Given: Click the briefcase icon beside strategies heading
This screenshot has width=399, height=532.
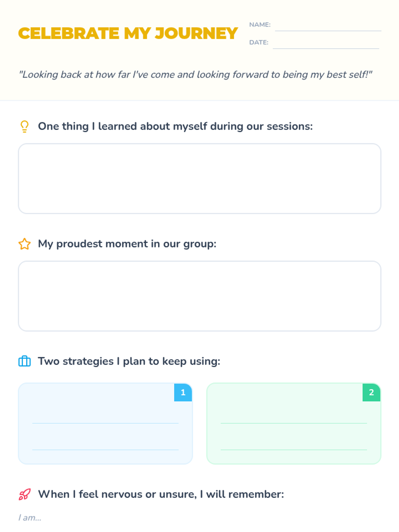Looking at the screenshot, I should coord(24,361).
